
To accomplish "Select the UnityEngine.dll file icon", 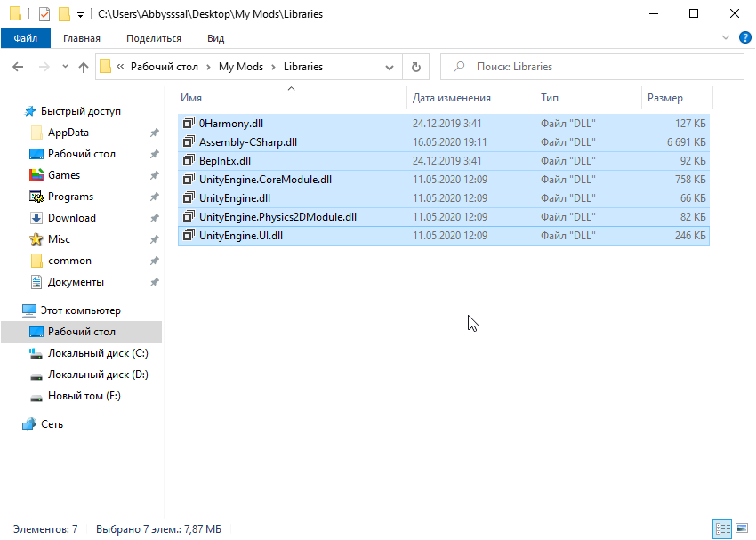I will click(189, 197).
